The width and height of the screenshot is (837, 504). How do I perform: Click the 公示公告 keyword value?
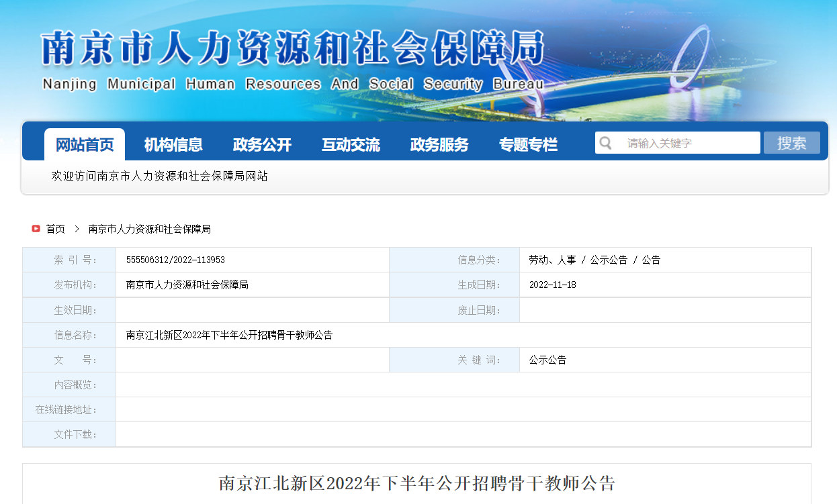coord(547,360)
